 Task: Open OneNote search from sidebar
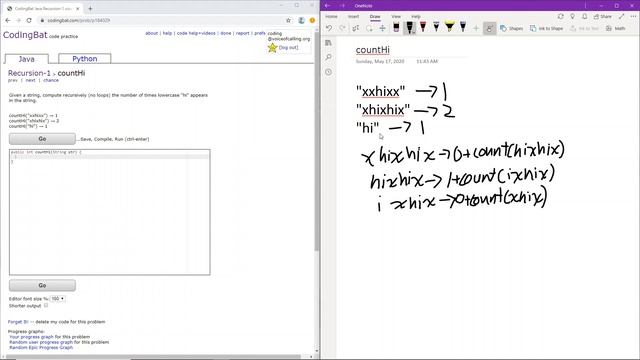coord(329,57)
